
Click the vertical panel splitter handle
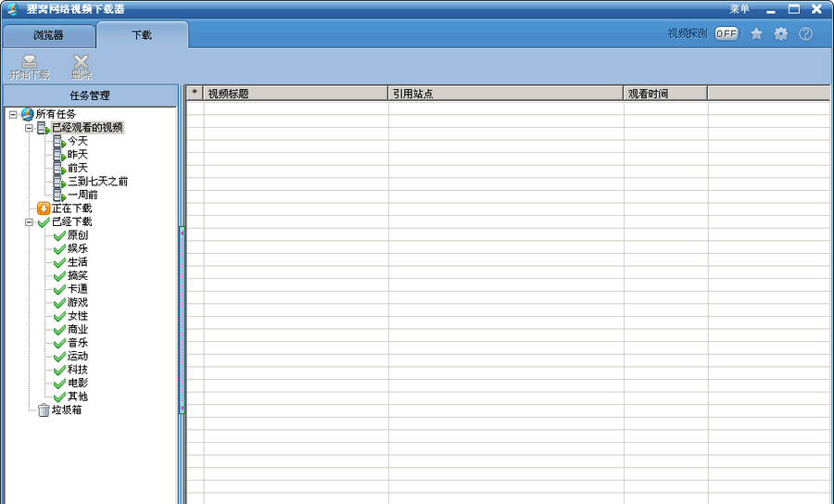182,320
